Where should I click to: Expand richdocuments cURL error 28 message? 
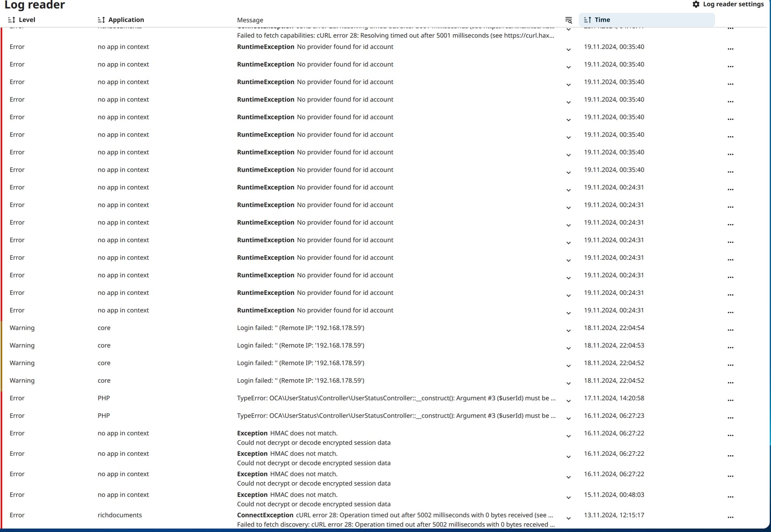(x=568, y=518)
